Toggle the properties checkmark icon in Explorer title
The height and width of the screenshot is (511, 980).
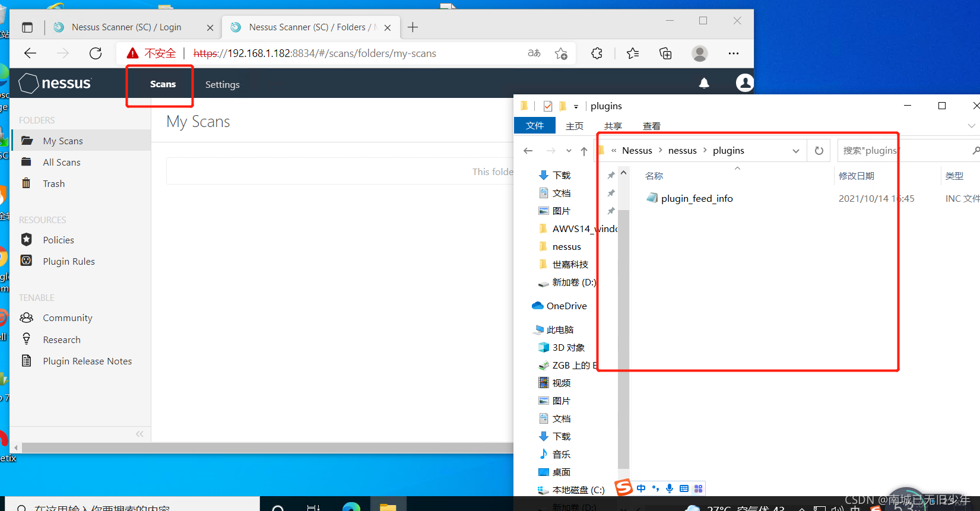[548, 106]
